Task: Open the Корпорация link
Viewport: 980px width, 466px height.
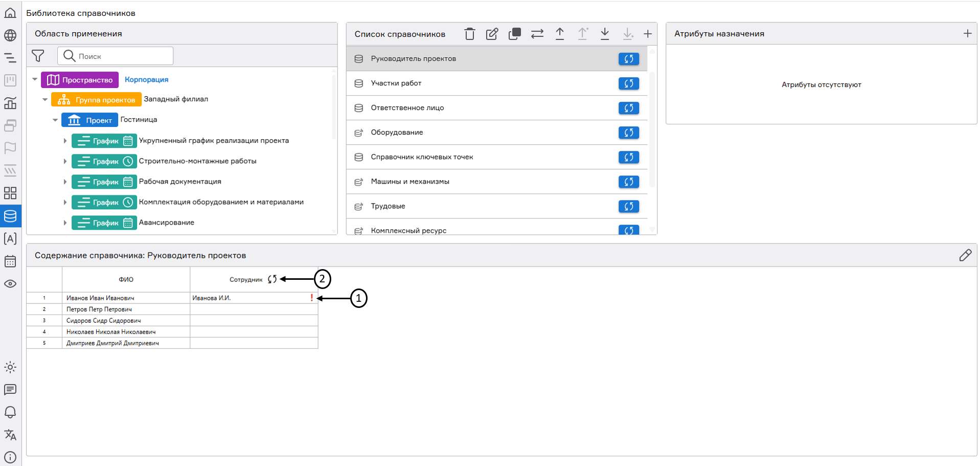Action: [x=146, y=80]
